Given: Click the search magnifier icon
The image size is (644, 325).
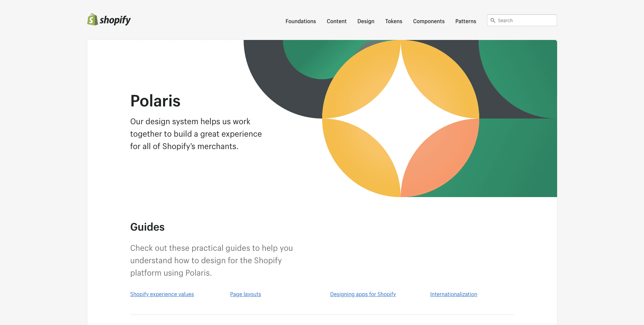Looking at the screenshot, I should [493, 20].
